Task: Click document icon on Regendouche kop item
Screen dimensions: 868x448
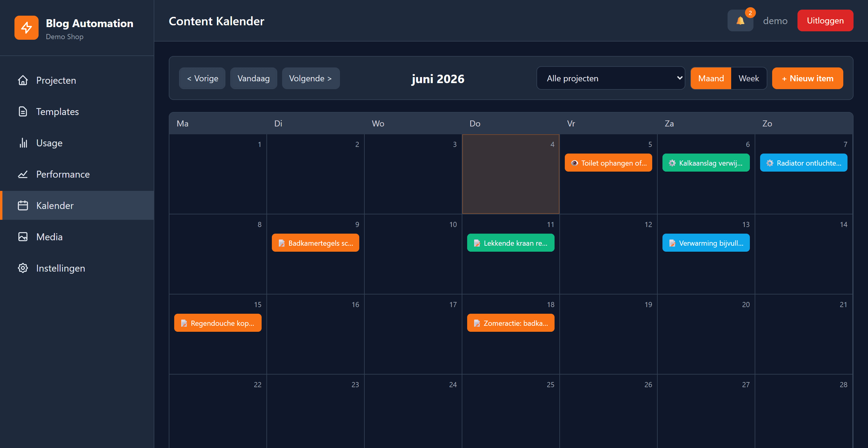Action: pos(184,323)
